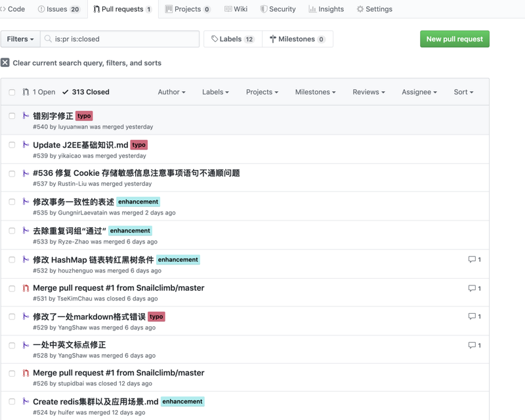525x420 pixels.
Task: Click the Insights bar graph icon
Action: (x=312, y=9)
